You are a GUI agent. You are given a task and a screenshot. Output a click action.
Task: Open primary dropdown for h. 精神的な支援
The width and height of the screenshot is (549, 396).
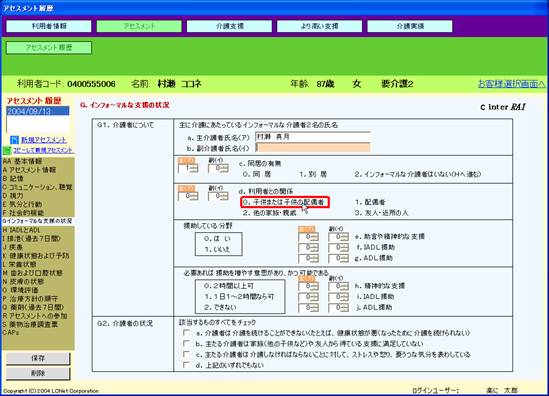(308, 286)
